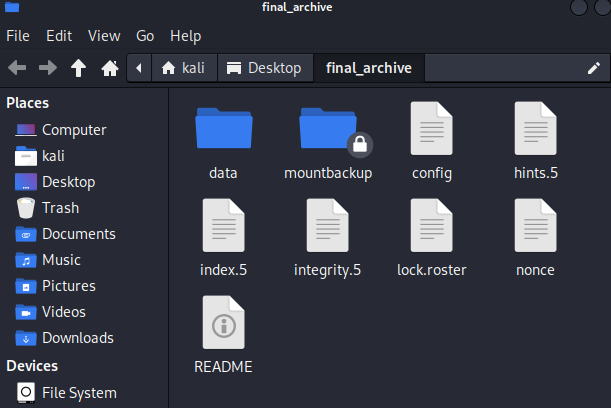Select kali home in Places sidebar
Screen dimensions: 611x408
(x=40, y=156)
